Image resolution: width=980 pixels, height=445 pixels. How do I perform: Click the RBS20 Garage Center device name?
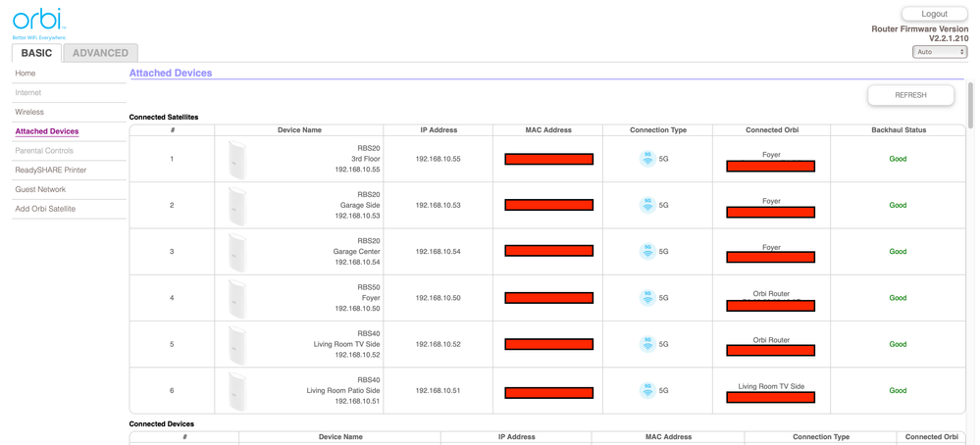click(356, 252)
